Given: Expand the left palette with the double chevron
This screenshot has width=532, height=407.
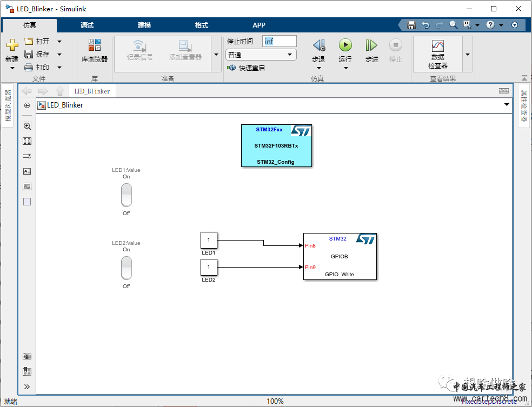Looking at the screenshot, I should pyautogui.click(x=27, y=386).
